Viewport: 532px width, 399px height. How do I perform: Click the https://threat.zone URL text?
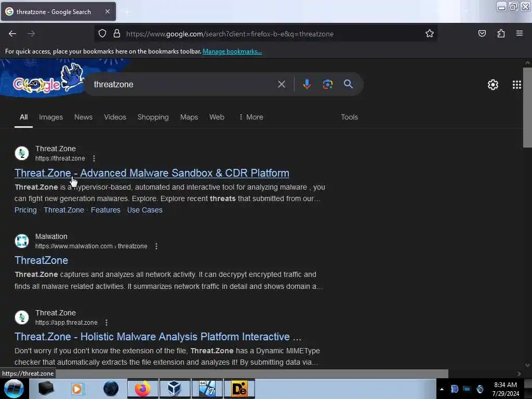click(x=60, y=158)
